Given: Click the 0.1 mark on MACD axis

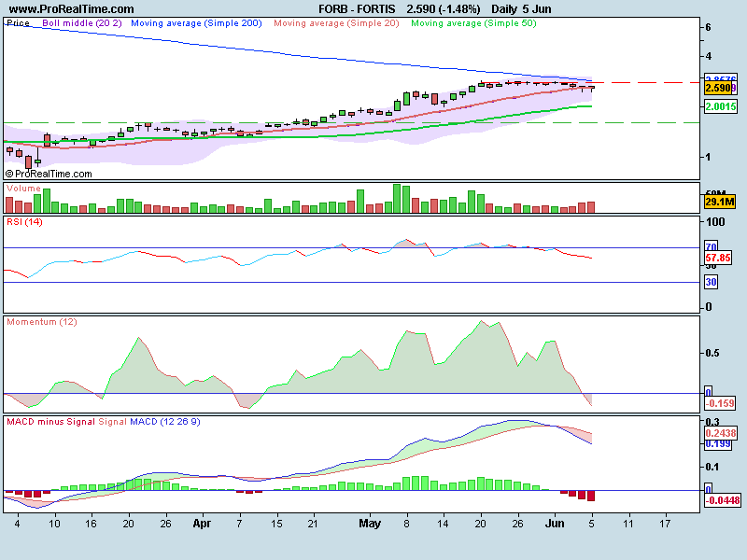Looking at the screenshot, I should [712, 467].
